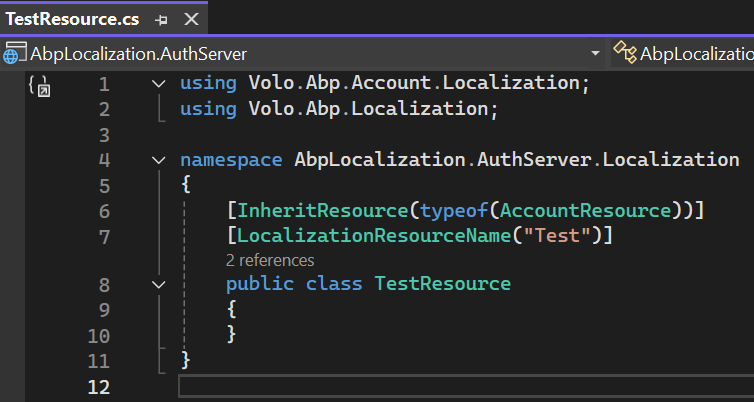This screenshot has height=402, width=754.
Task: Click the globe project icon in navigation bar
Action: coord(15,53)
